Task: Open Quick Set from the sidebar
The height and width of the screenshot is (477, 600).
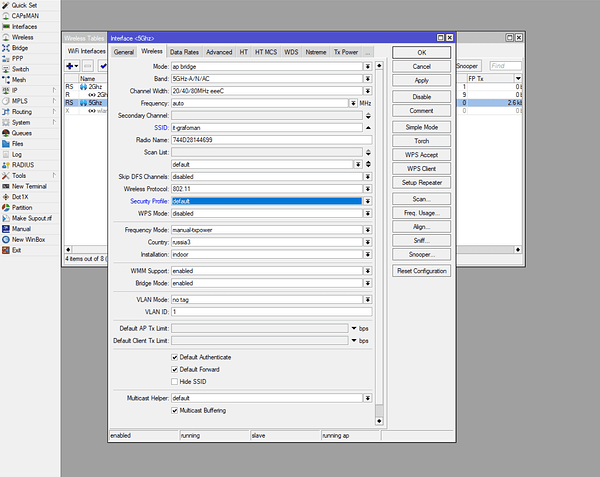Action: (x=22, y=3)
